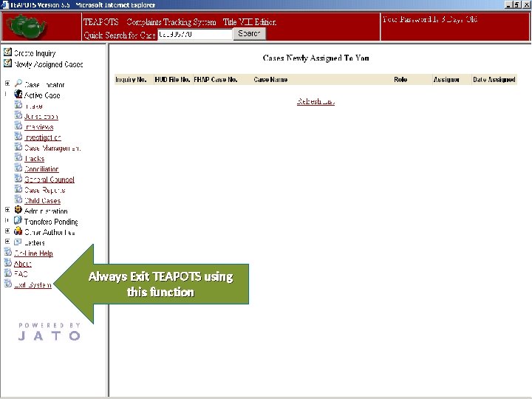Click the Child Cases page icon
The image size is (532, 399).
pyautogui.click(x=18, y=199)
